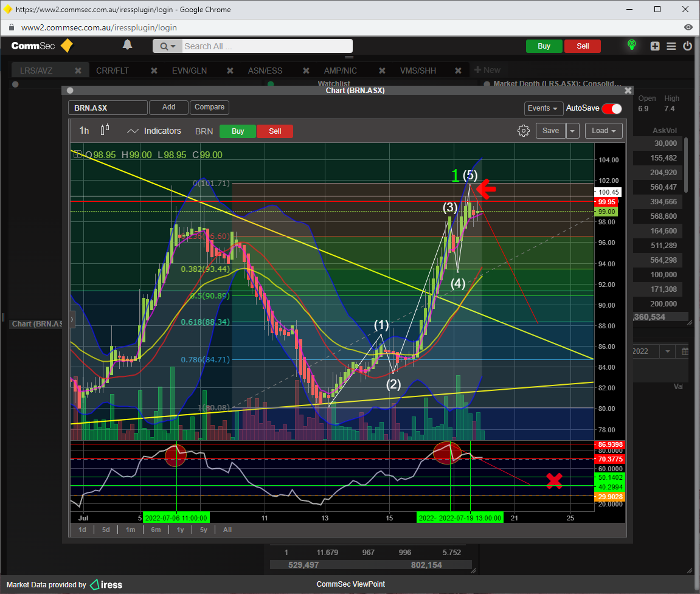Toggle the AutoSave switch off
Screen dimensions: 700x594
(x=612, y=109)
